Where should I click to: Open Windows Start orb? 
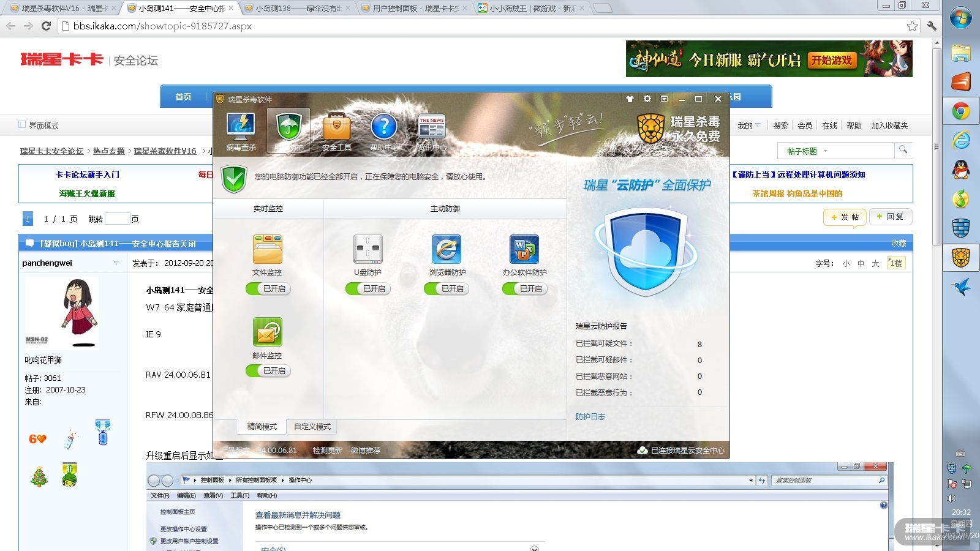[961, 18]
